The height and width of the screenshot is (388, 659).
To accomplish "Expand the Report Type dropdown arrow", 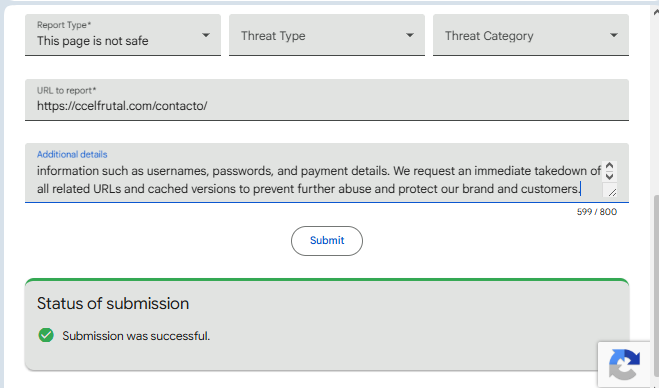I will (206, 35).
